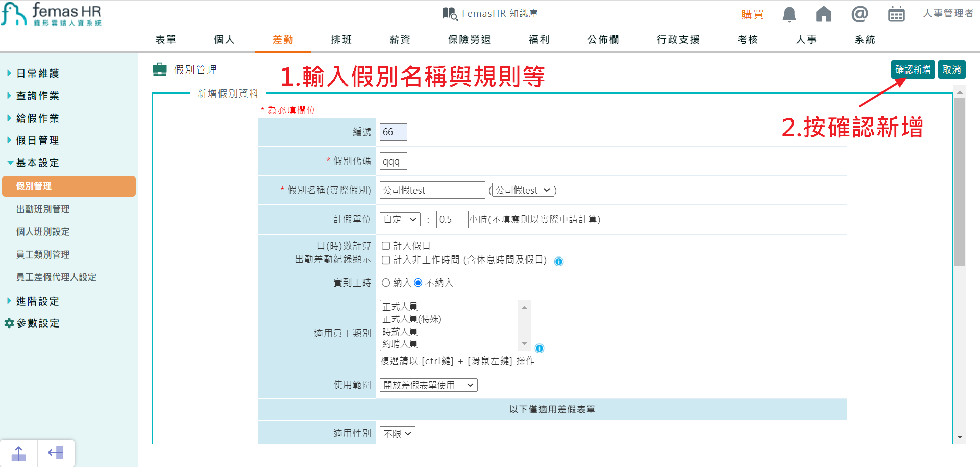Open the calendar icon in the header

(x=896, y=14)
